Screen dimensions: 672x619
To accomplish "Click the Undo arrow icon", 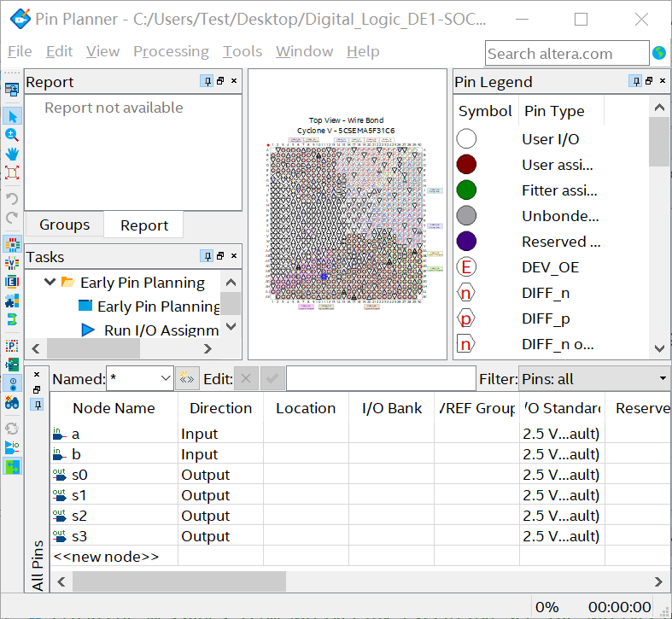I will tap(12, 198).
